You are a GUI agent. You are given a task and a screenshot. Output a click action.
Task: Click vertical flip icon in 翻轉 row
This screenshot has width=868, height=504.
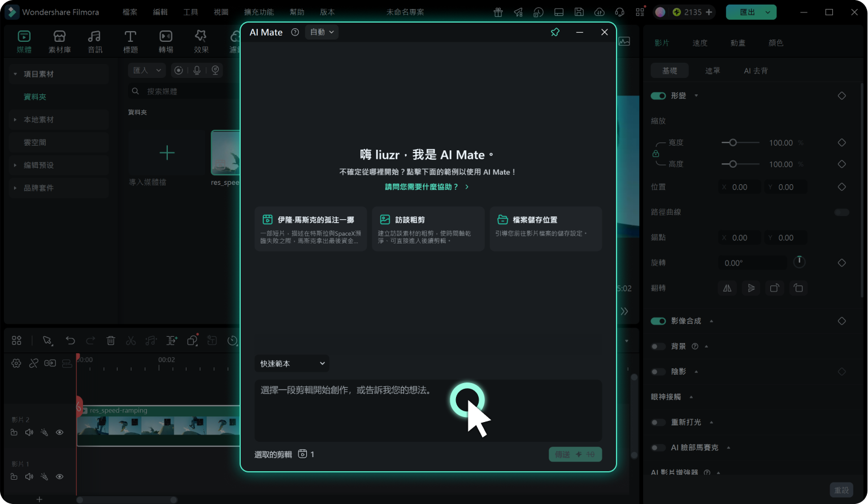[751, 288]
